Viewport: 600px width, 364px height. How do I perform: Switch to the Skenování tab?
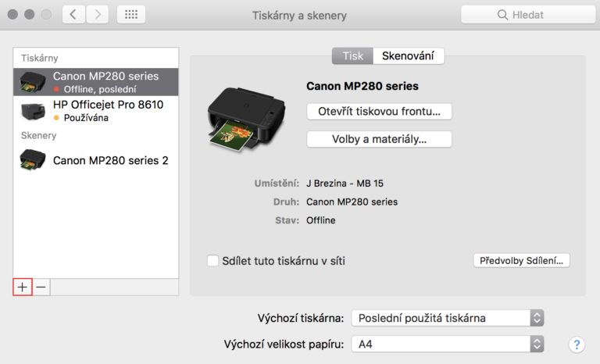point(408,56)
